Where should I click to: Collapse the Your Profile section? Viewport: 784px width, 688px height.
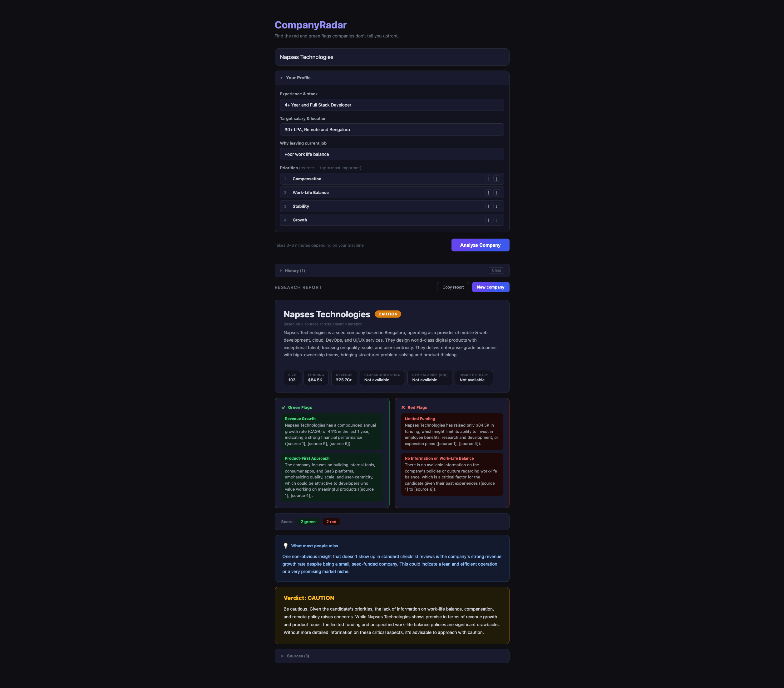392,78
